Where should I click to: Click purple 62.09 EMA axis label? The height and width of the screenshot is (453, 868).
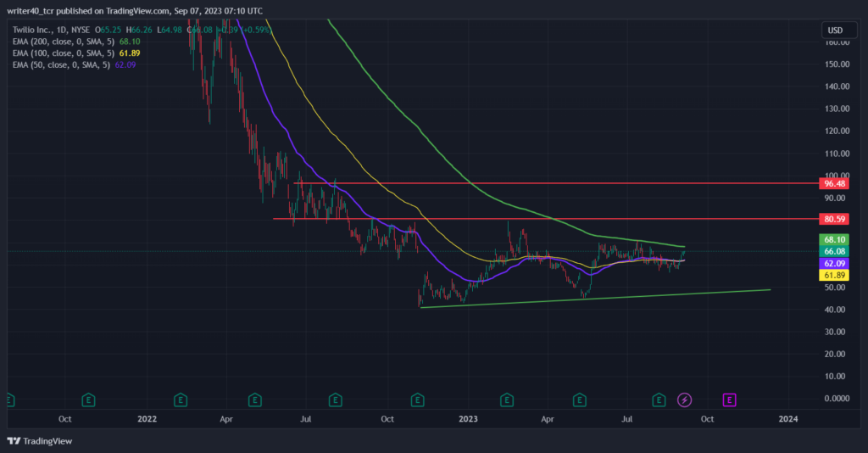coord(834,263)
